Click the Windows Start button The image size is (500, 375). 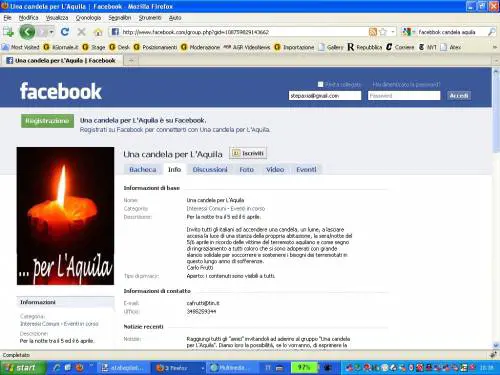22,368
